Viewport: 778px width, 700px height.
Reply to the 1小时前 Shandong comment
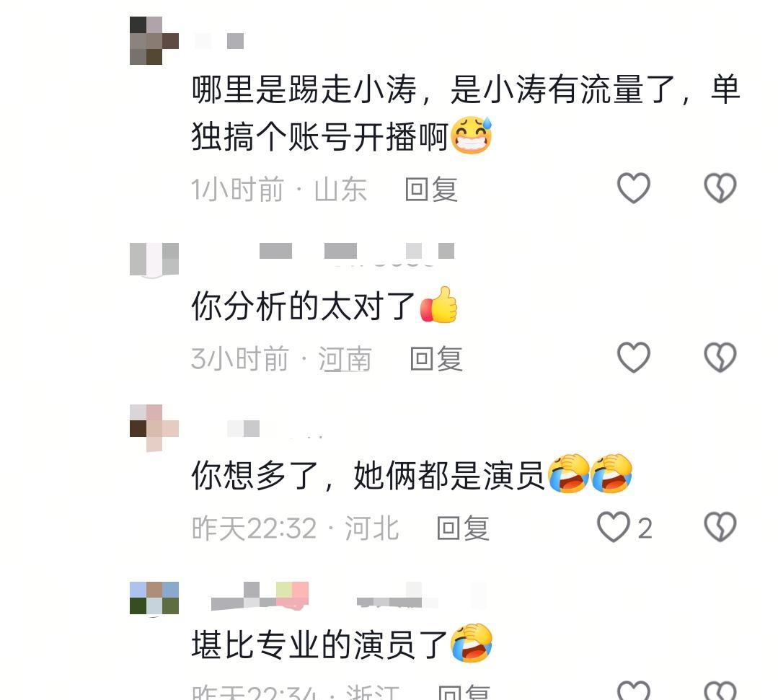[431, 189]
